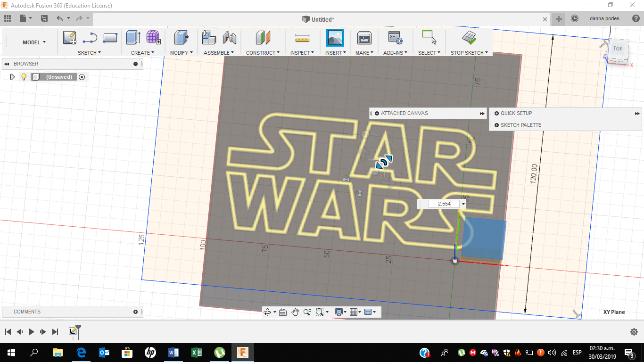Viewport: 644px width, 362px height.
Task: Select the sketch Line tool
Action: 90,38
